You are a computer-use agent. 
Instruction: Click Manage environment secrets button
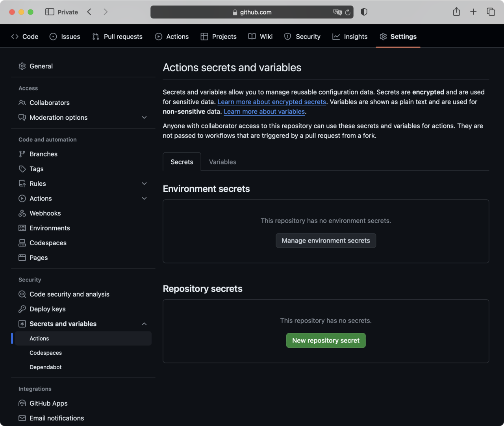point(326,241)
